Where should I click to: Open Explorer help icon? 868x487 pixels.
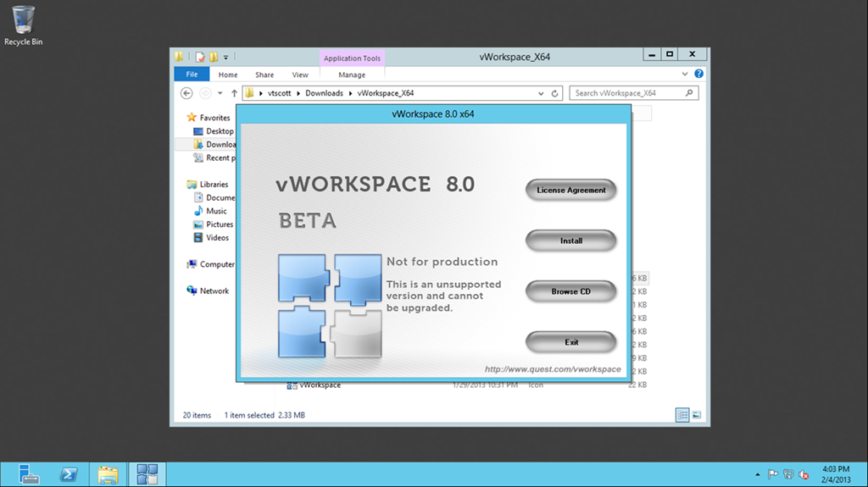(698, 74)
